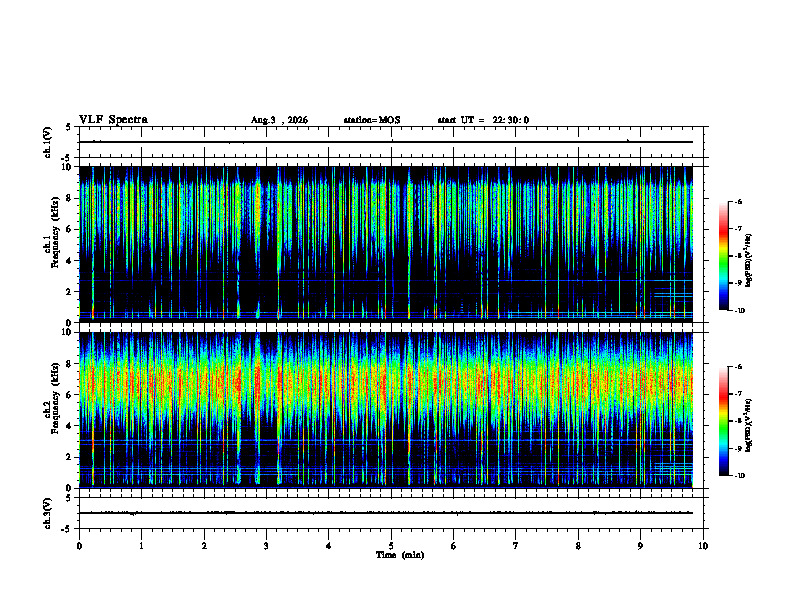Viewport: 792px width, 612px height.
Task: Click the time axis tick label "10"
Action: pos(703,546)
